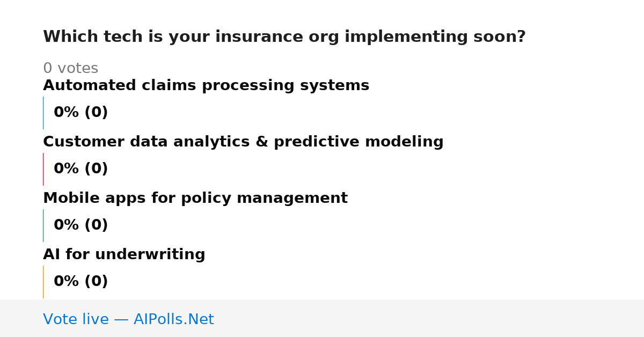
Task: Click the gray footer banner area
Action: (322, 318)
